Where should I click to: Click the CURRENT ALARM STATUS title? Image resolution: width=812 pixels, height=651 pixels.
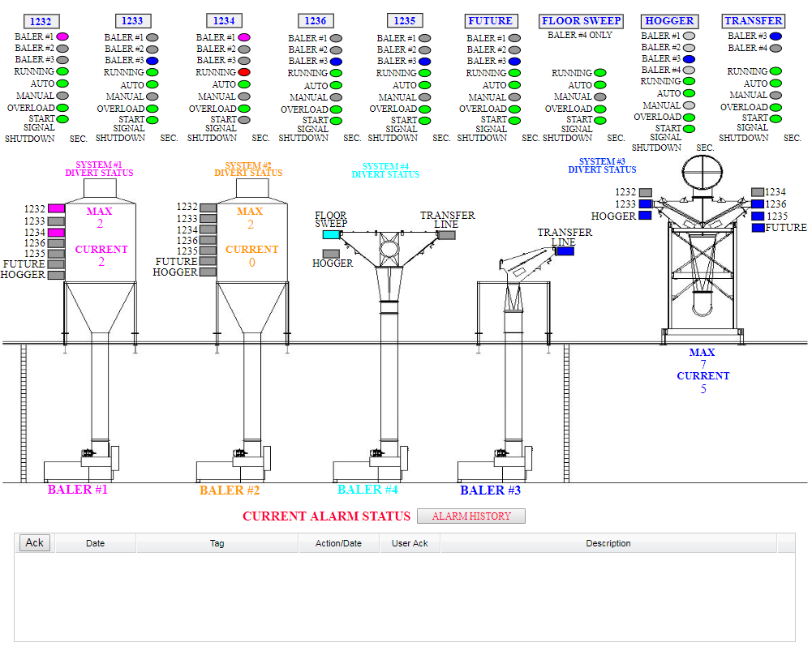pyautogui.click(x=326, y=516)
